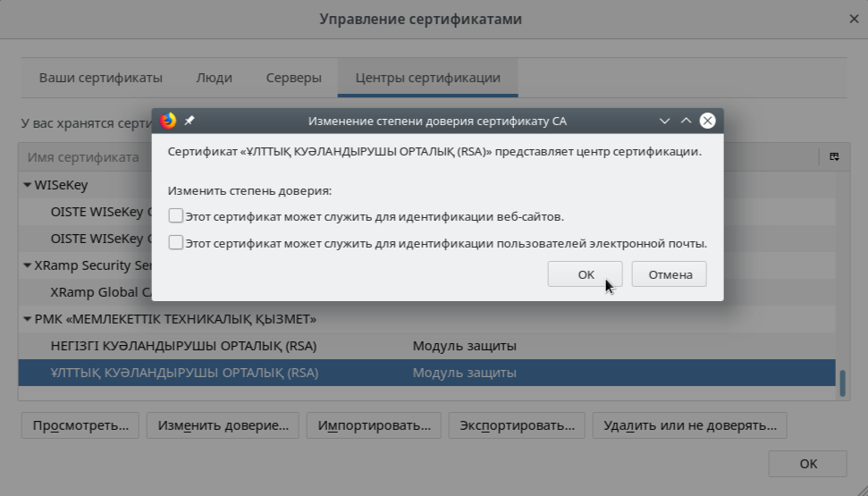Select the Центры сертификации tab
868x496 pixels.
coord(428,78)
